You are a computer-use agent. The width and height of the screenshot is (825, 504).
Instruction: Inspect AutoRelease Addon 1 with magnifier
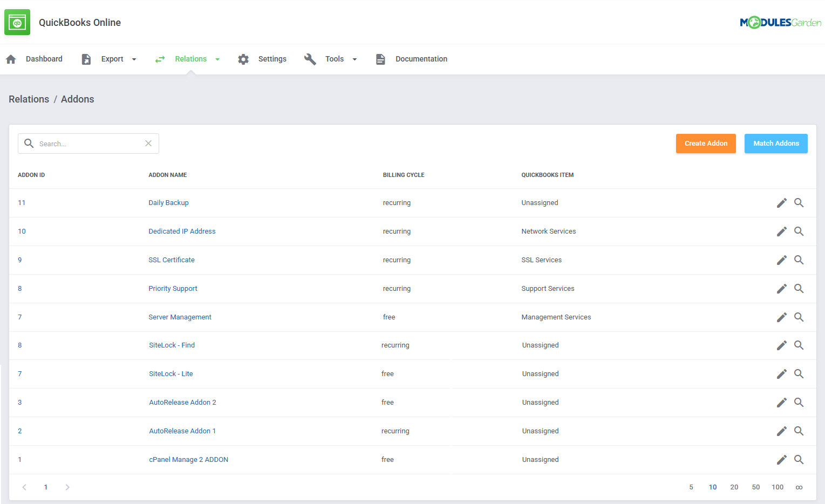point(799,431)
